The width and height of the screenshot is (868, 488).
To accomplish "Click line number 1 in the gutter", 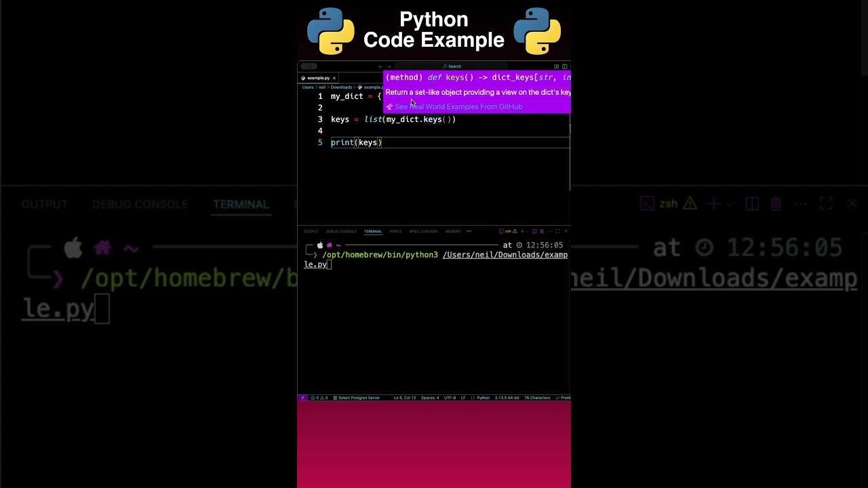I will click(320, 96).
